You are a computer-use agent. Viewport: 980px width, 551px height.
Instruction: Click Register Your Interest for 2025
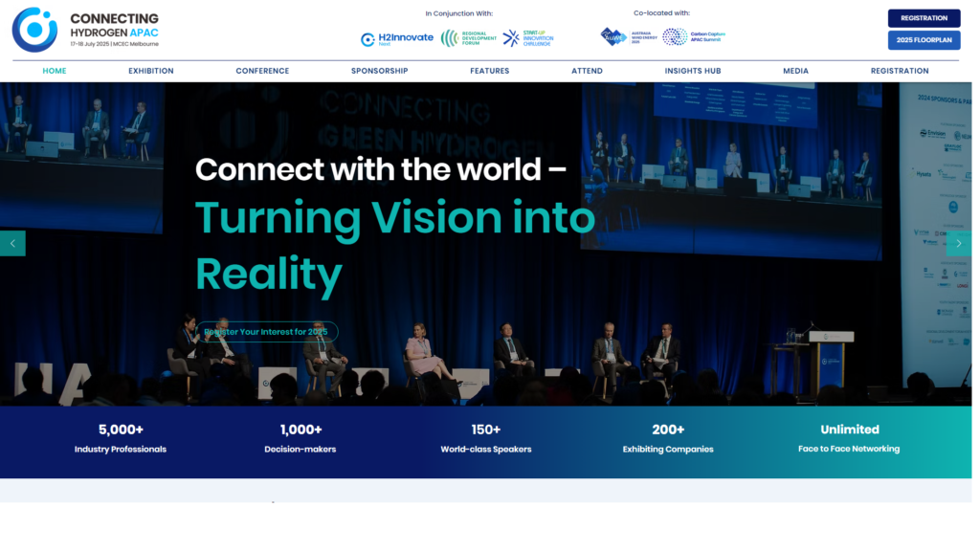[266, 332]
